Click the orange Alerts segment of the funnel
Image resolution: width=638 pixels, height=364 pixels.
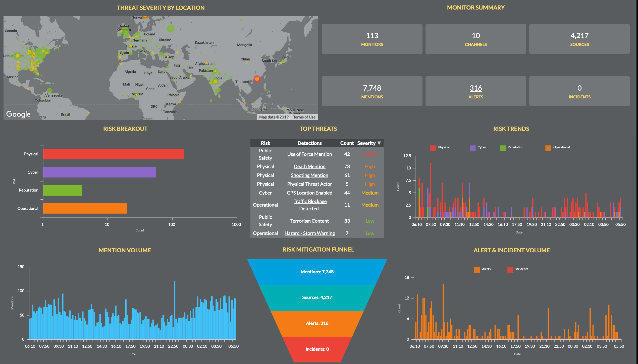tap(317, 323)
